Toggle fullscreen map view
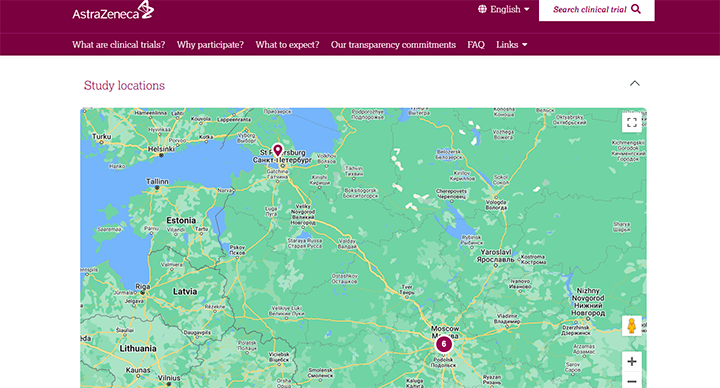 [x=632, y=122]
